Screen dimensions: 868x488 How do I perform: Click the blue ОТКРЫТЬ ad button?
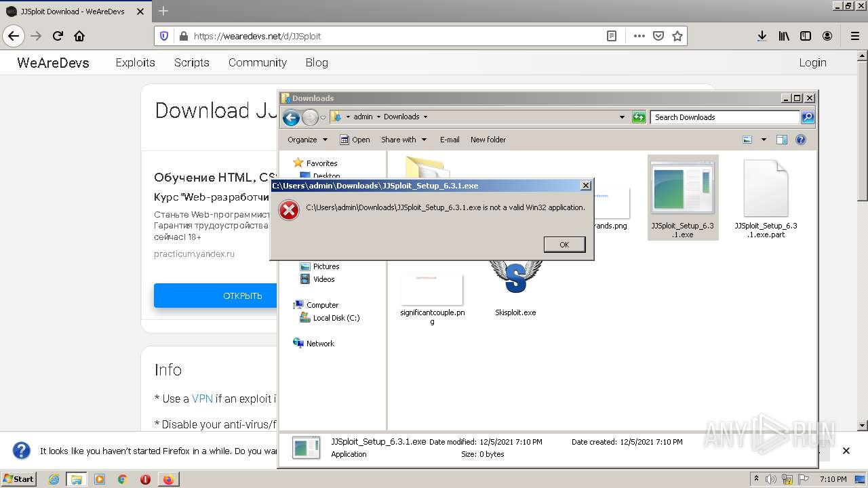pos(216,296)
